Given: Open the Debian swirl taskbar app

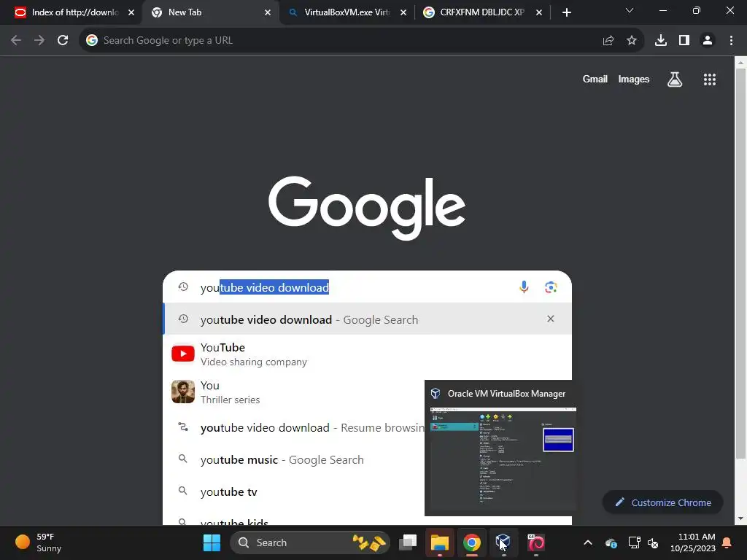Looking at the screenshot, I should pyautogui.click(x=535, y=542).
